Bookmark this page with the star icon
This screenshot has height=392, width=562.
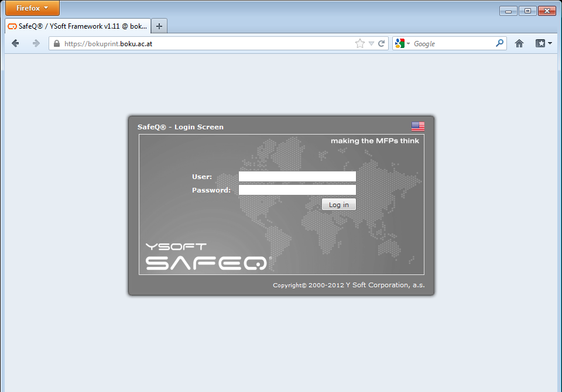click(360, 43)
